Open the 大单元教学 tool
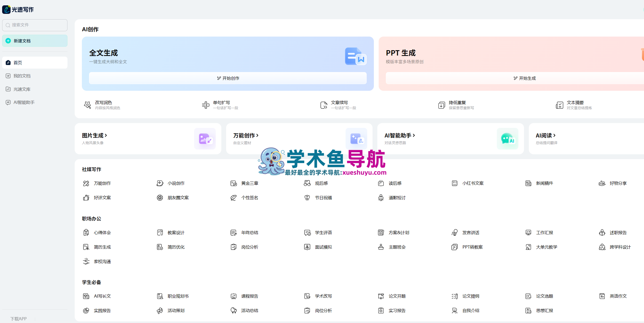The image size is (644, 323). pyautogui.click(x=541, y=247)
